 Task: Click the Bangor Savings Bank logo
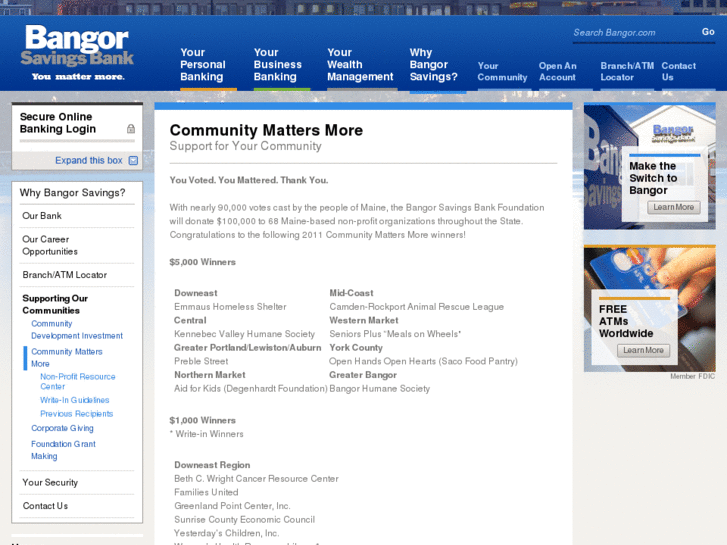(x=77, y=53)
